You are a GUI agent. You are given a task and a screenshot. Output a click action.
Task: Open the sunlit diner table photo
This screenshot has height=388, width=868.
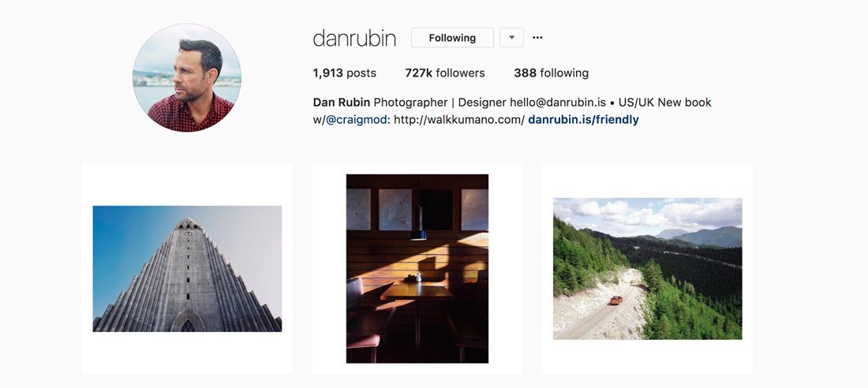pyautogui.click(x=417, y=269)
